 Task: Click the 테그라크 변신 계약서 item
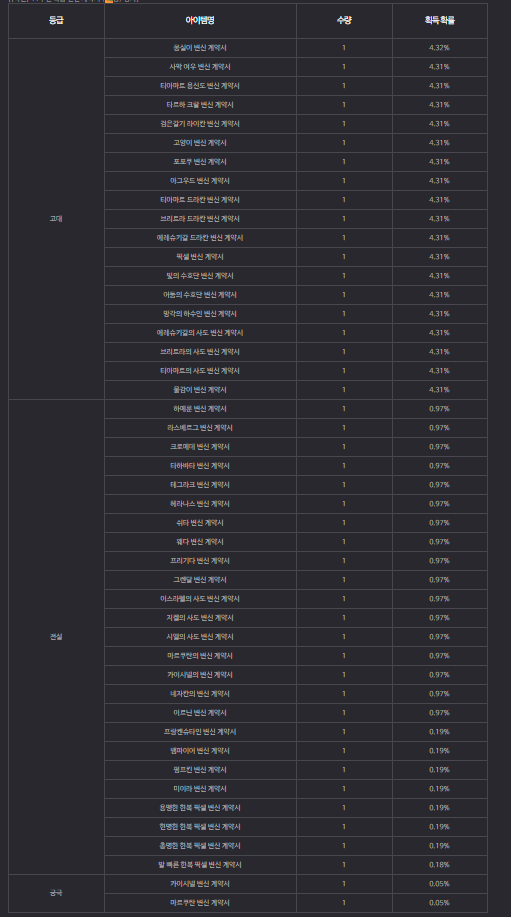pos(200,485)
